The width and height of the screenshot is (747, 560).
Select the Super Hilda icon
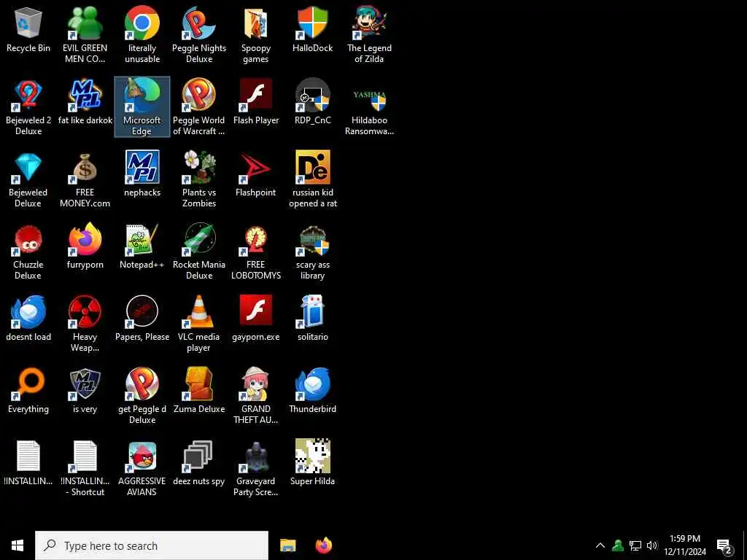coord(312,456)
